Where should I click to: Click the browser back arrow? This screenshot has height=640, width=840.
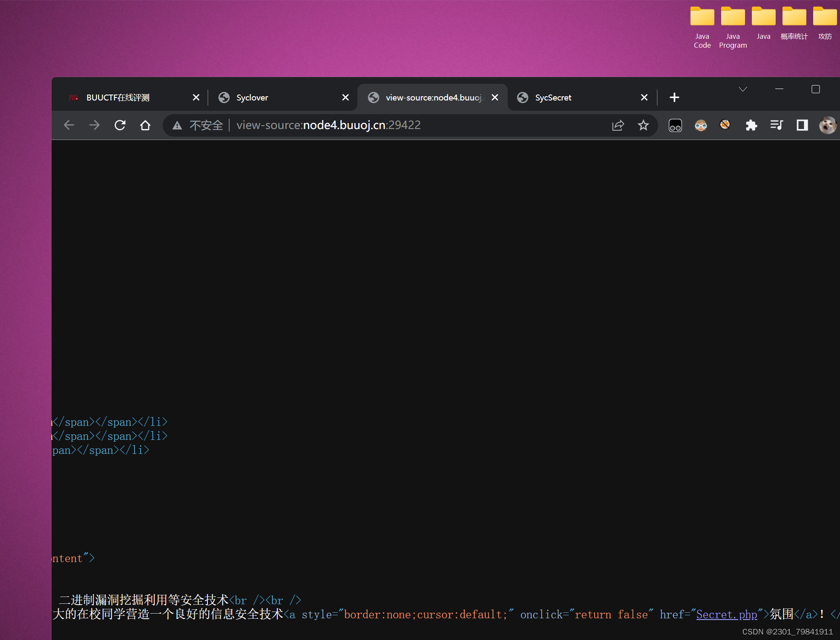69,125
